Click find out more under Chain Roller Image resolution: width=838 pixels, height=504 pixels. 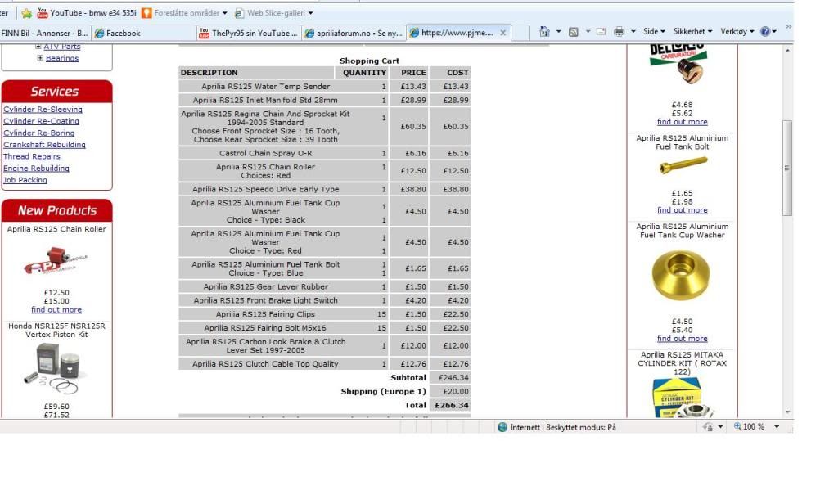[56, 309]
